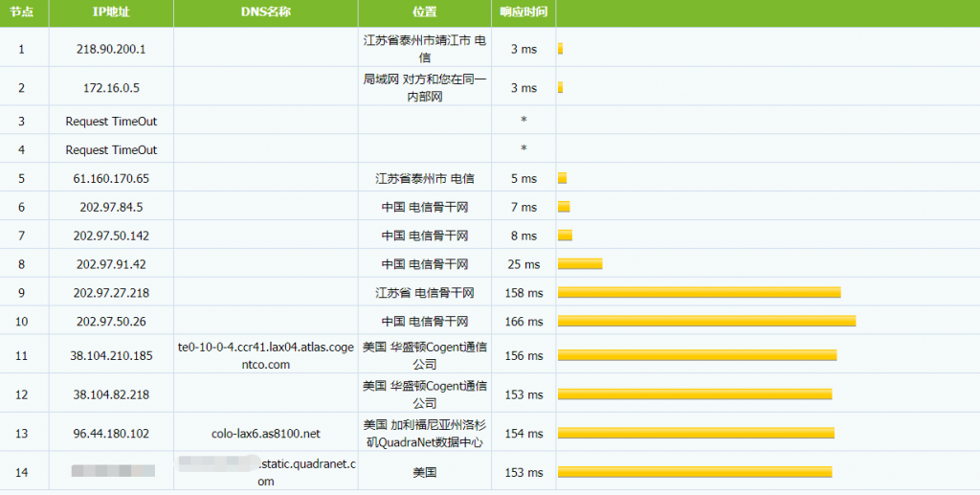This screenshot has height=495, width=980.
Task: Click the IP地址 column header
Action: 111,11
